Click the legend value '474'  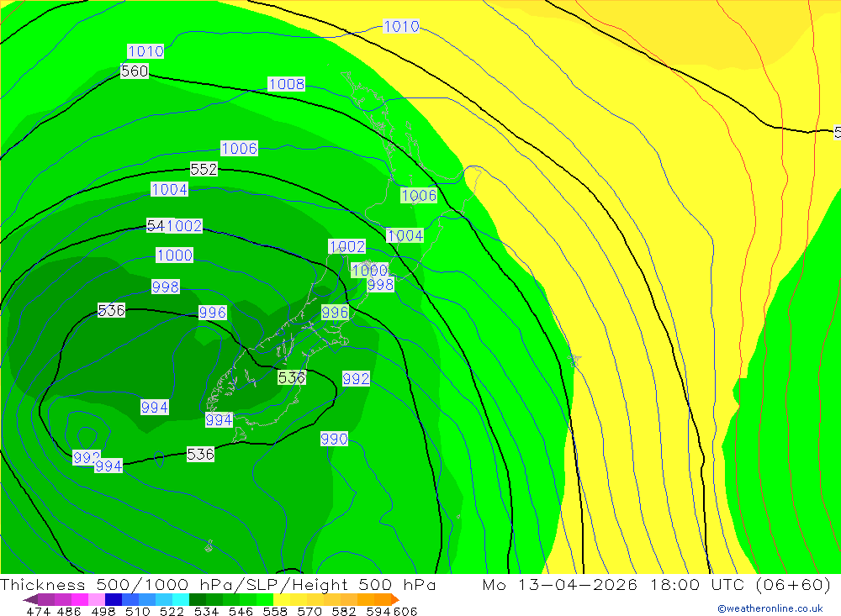click(39, 611)
